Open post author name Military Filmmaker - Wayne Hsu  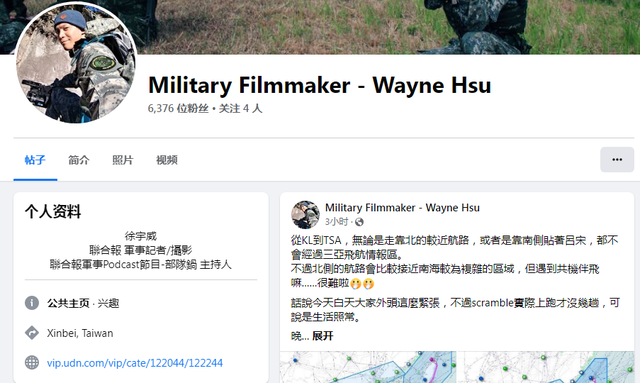[402, 208]
